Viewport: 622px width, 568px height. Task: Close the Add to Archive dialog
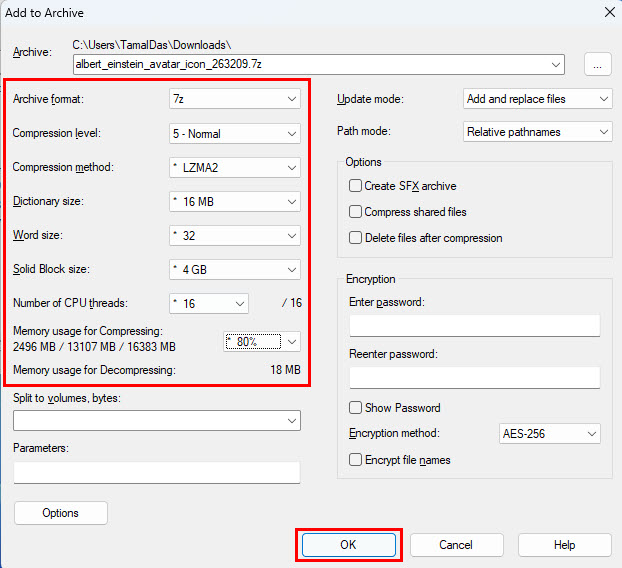tap(609, 12)
